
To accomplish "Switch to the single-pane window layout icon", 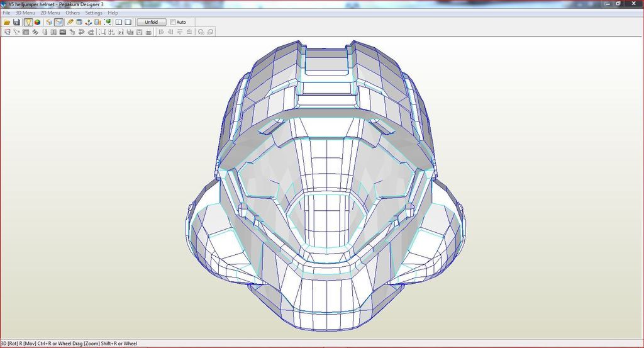I will pos(128,22).
